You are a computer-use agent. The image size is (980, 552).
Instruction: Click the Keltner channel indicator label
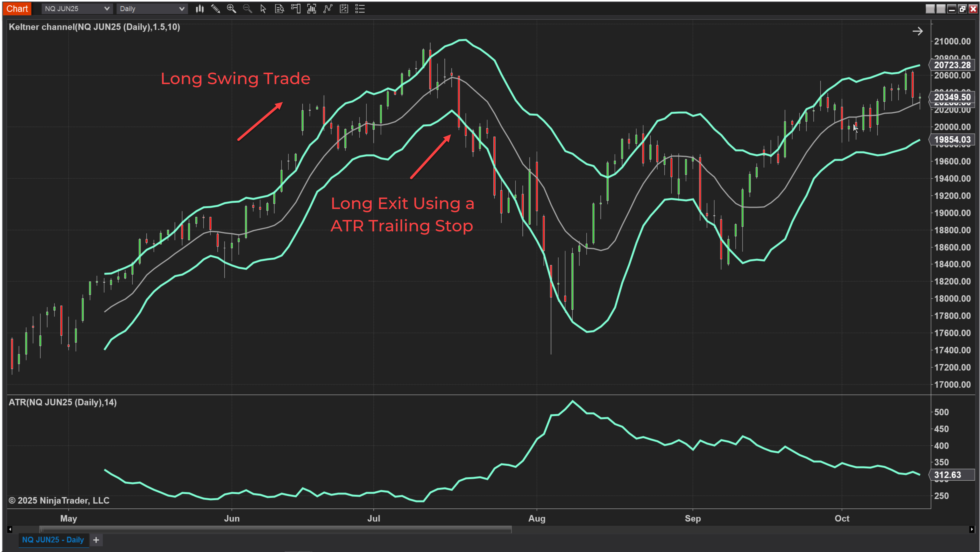point(94,27)
